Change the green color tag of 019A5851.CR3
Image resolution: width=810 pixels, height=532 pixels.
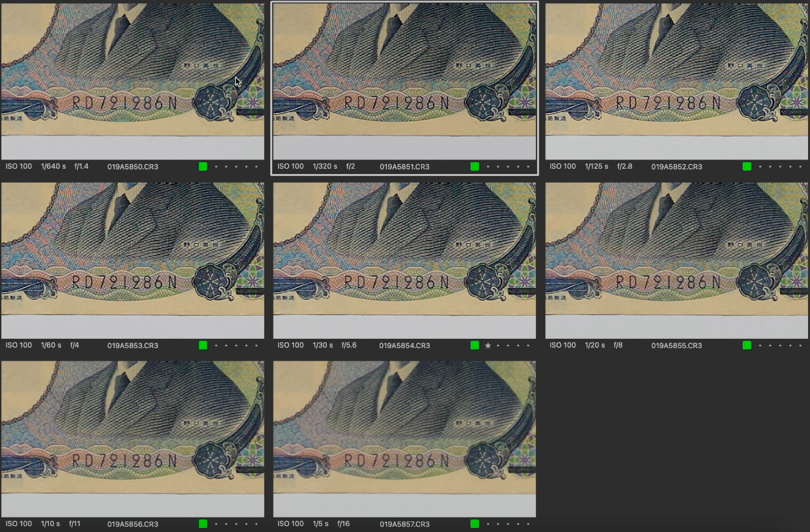click(475, 167)
